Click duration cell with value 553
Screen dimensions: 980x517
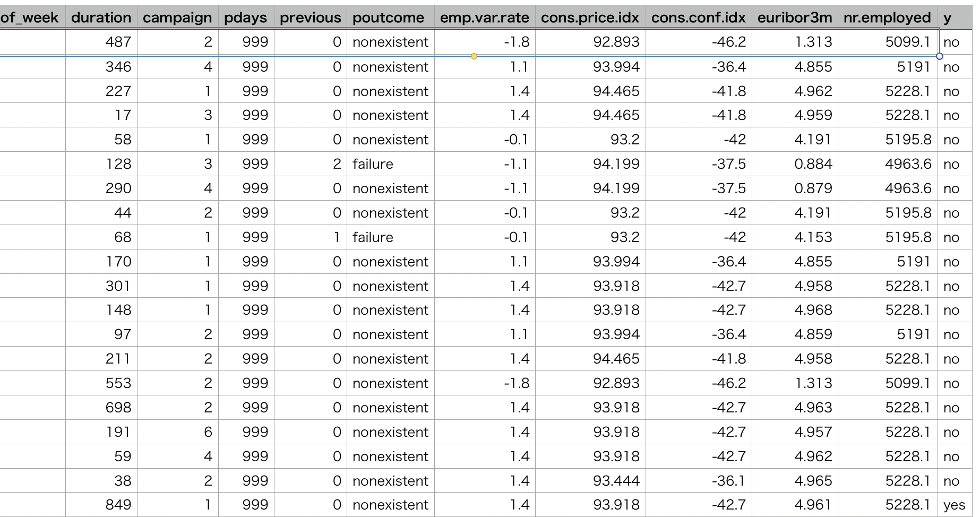[101, 383]
